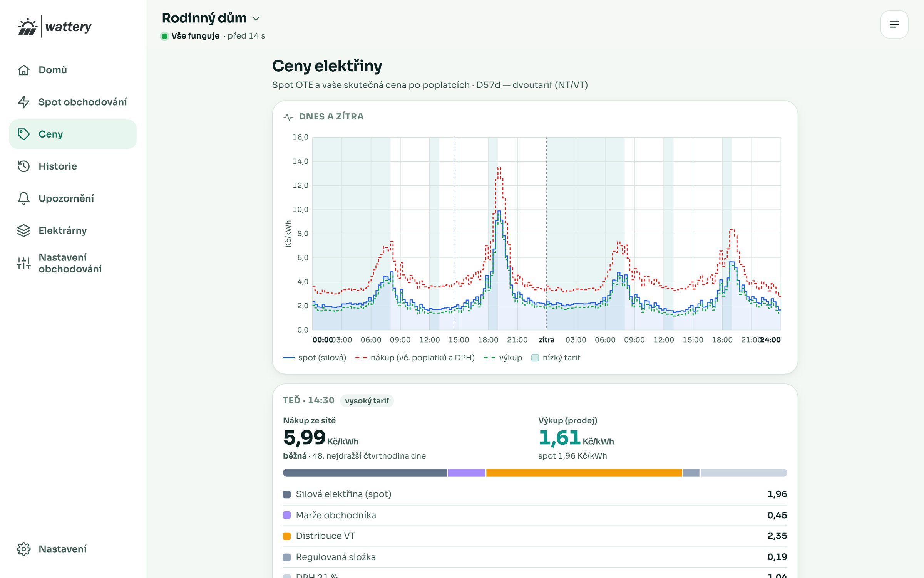Toggle nákup (vč. poplatků a DPH) legend series
Image resolution: width=924 pixels, height=578 pixels.
point(415,358)
